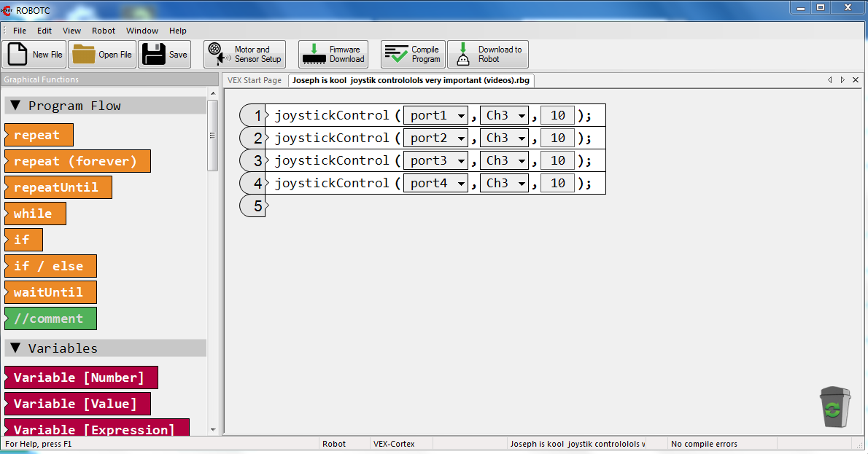This screenshot has width=868, height=454.
Task: Select the Variable [Expression] block
Action: (97, 428)
